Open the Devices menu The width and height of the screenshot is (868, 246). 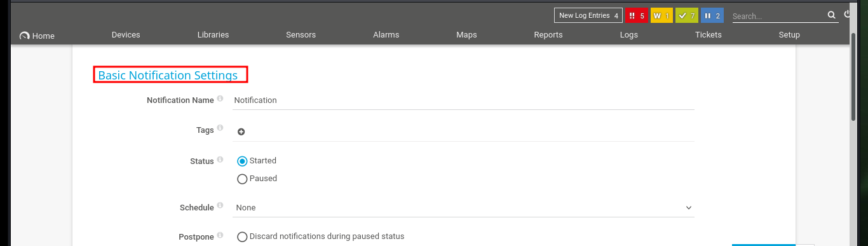126,35
